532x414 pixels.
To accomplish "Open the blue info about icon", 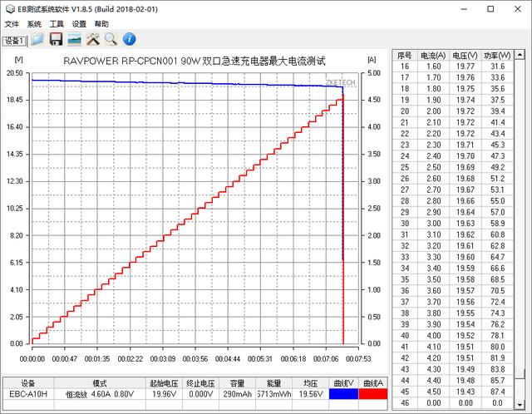I will 129,39.
